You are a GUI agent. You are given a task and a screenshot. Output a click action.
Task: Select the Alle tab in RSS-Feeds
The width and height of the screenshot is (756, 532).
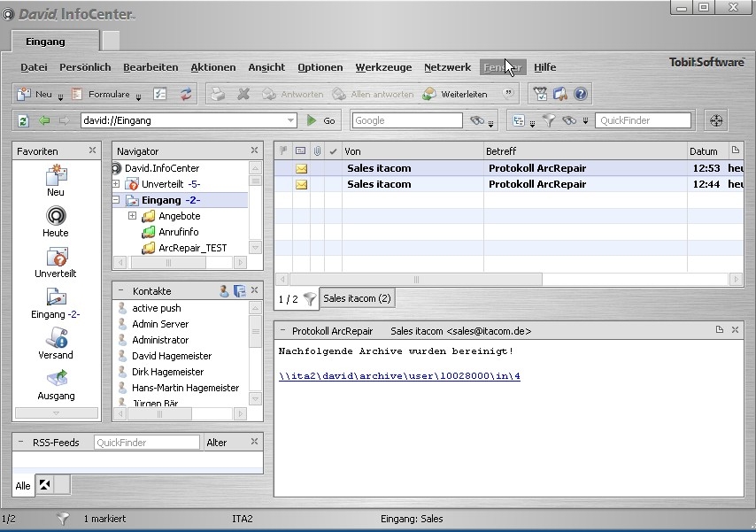tap(23, 486)
